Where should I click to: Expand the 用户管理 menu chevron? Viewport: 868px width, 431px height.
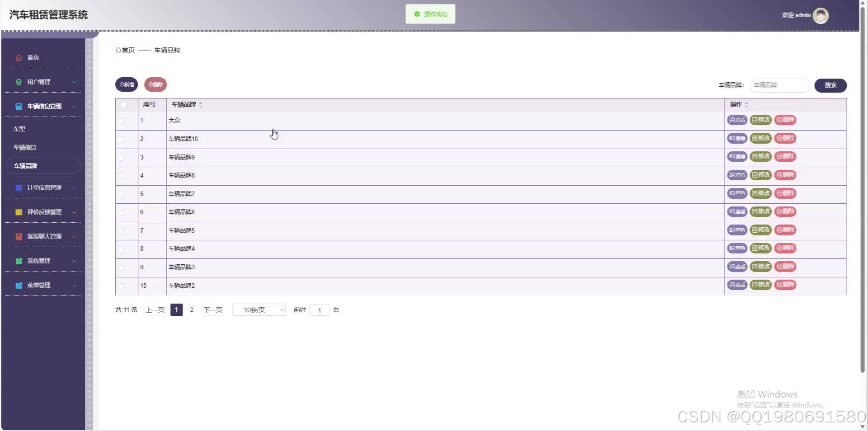(x=74, y=82)
